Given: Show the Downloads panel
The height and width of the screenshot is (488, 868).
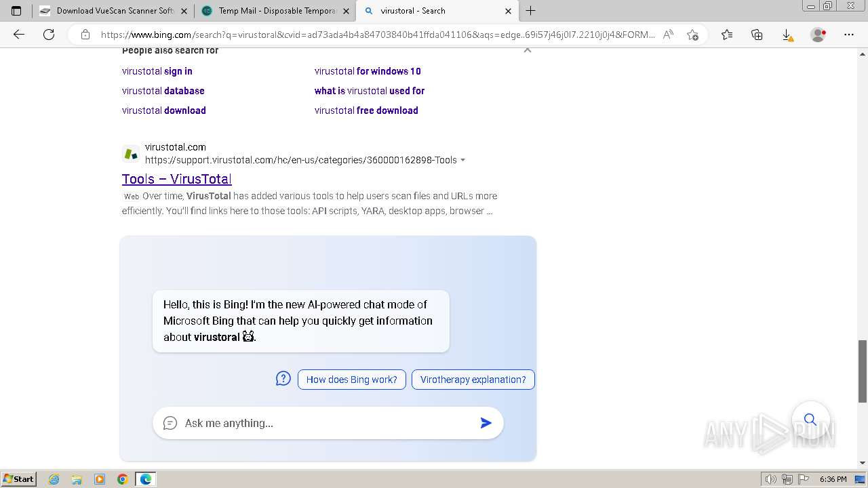Looking at the screenshot, I should 787,35.
